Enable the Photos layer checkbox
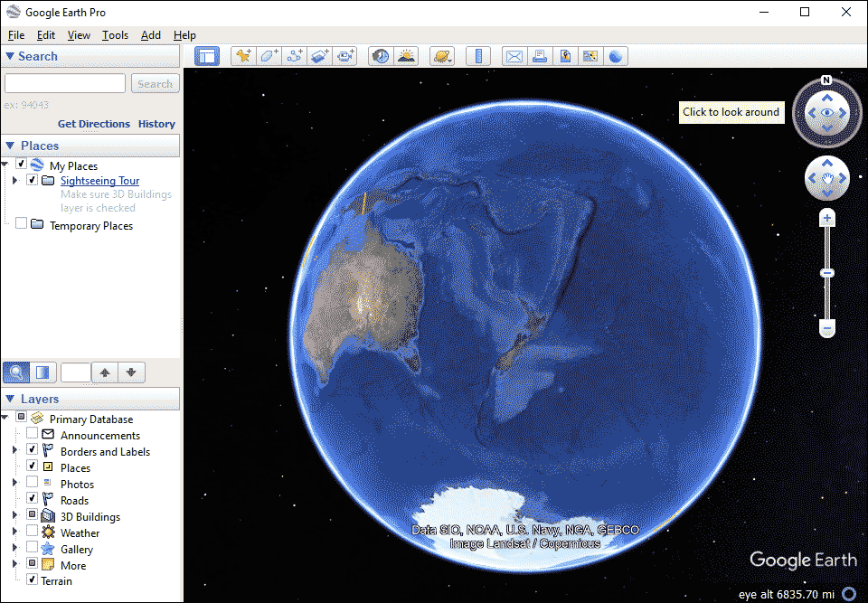Screen dimensions: 868x603 point(33,482)
